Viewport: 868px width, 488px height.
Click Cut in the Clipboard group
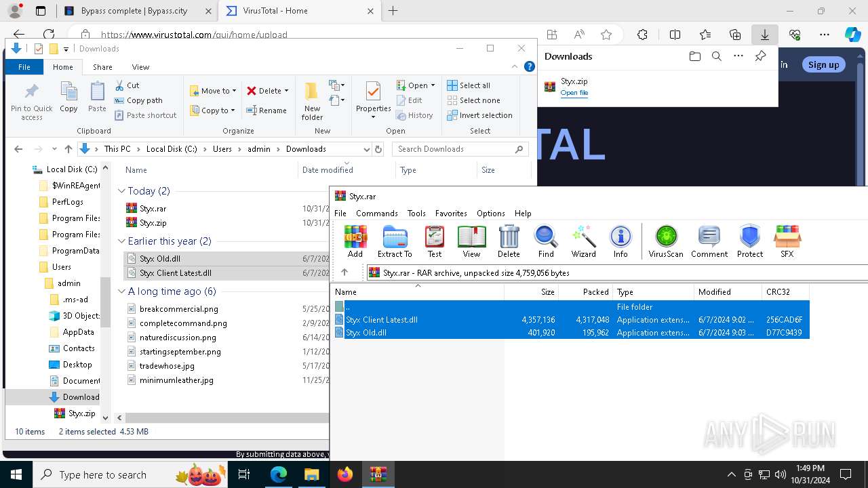click(127, 85)
